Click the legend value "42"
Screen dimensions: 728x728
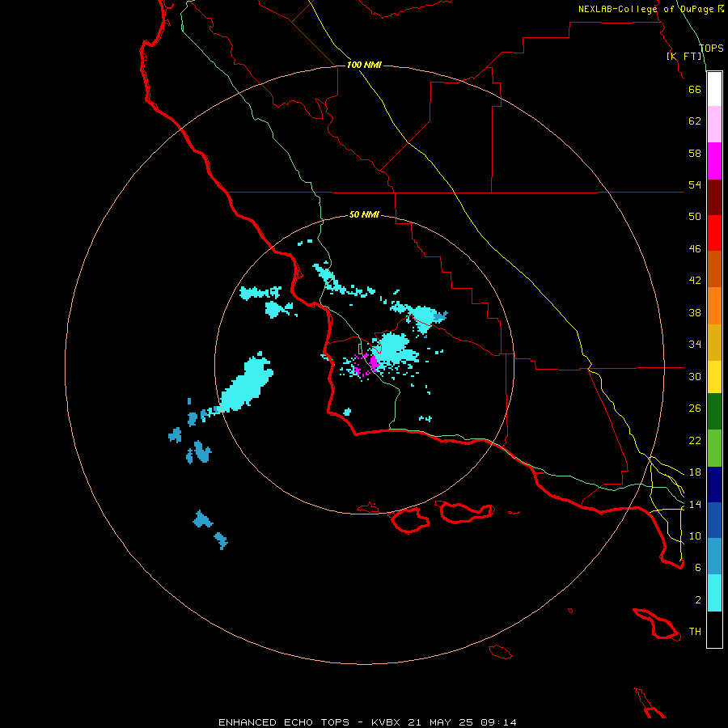point(695,281)
